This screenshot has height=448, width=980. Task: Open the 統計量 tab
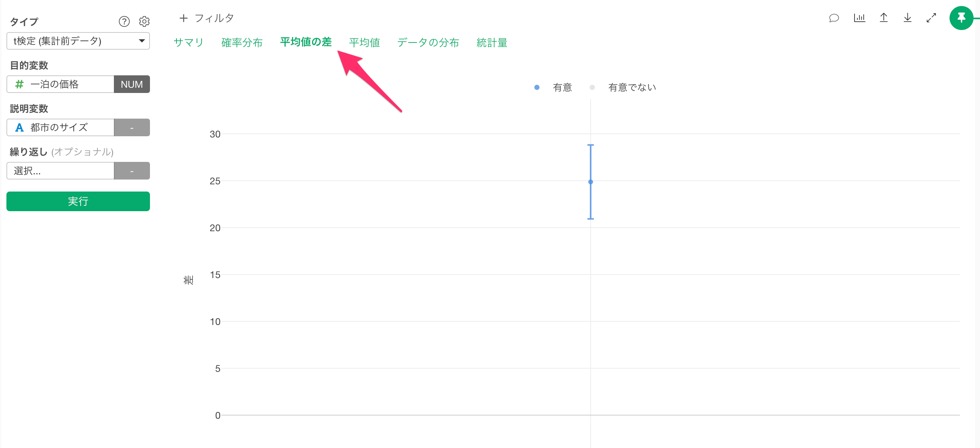[492, 42]
